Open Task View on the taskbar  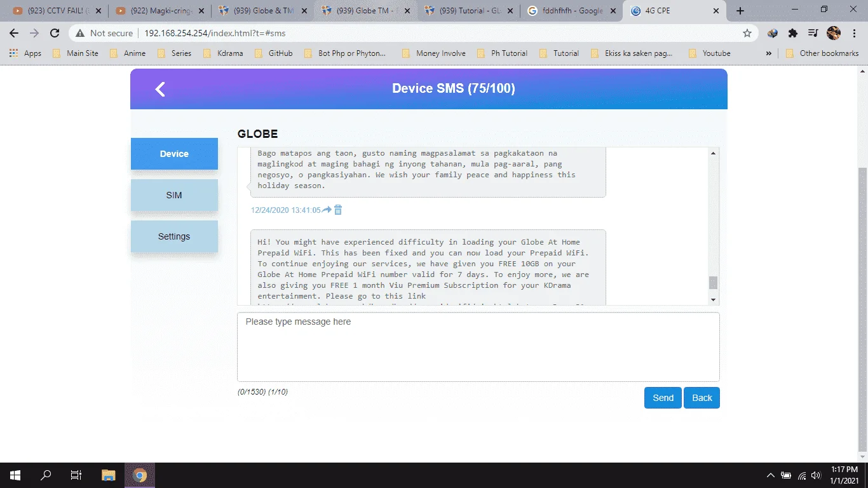[76, 475]
